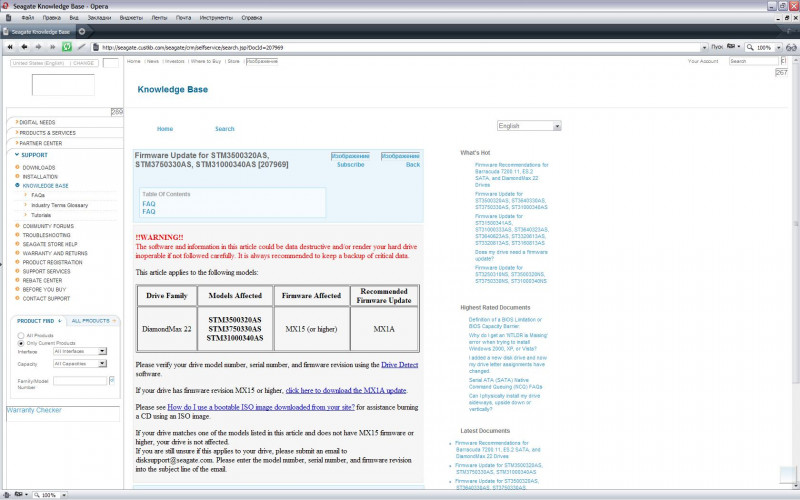Open bootable ISO image help link
800x500 pixels.
[261, 407]
